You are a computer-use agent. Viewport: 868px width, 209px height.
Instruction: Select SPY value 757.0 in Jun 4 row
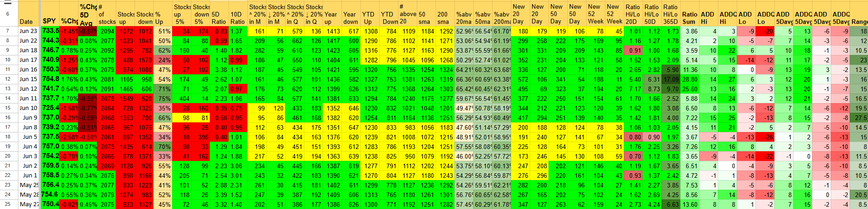(50, 147)
